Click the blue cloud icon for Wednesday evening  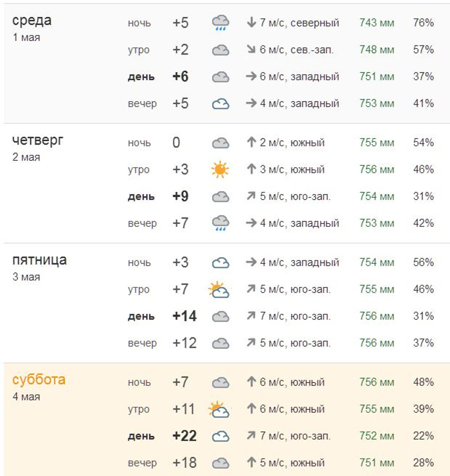[220, 104]
